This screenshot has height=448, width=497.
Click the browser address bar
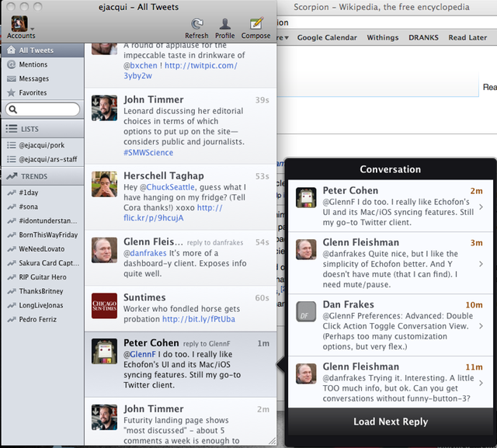click(387, 23)
